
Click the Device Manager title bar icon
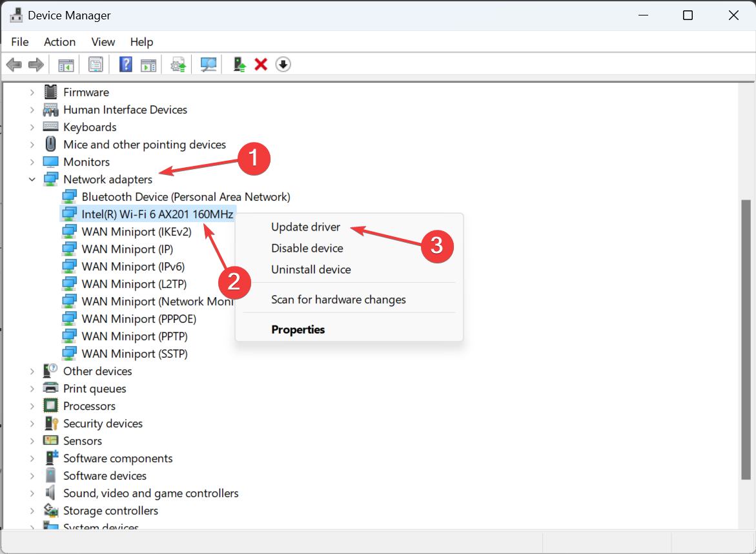(16, 15)
